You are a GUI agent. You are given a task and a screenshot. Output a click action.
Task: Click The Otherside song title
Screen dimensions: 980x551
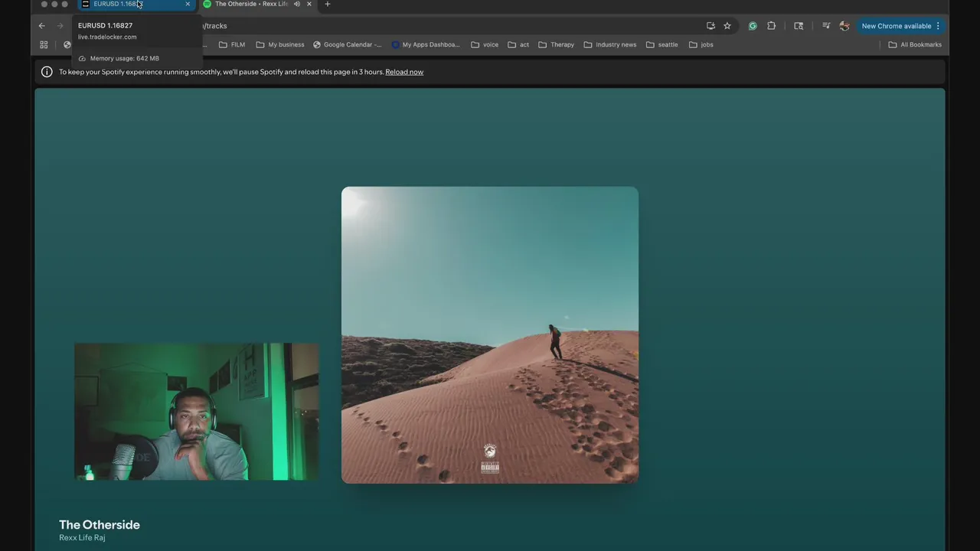tap(100, 525)
